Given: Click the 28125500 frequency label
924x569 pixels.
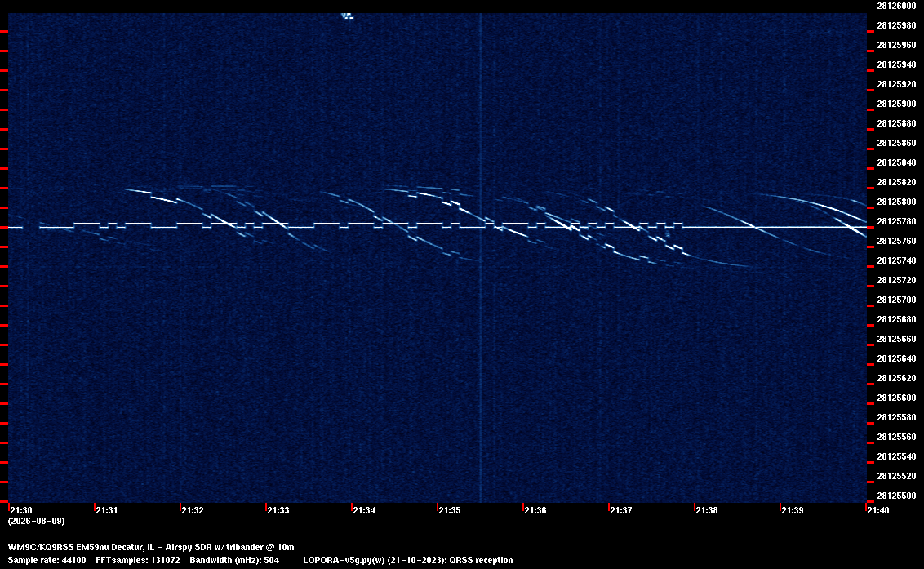Looking at the screenshot, I should click(896, 496).
